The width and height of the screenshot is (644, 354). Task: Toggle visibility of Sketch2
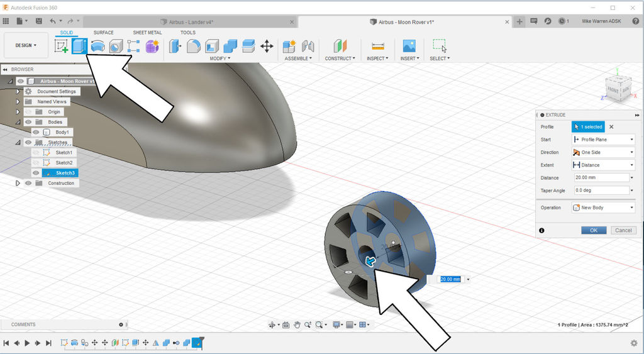point(36,163)
